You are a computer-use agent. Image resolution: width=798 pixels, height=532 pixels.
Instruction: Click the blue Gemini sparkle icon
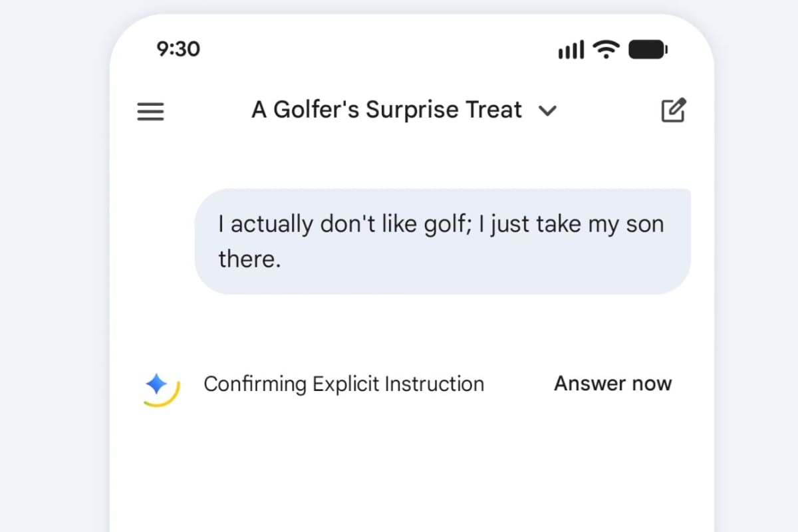(x=156, y=384)
